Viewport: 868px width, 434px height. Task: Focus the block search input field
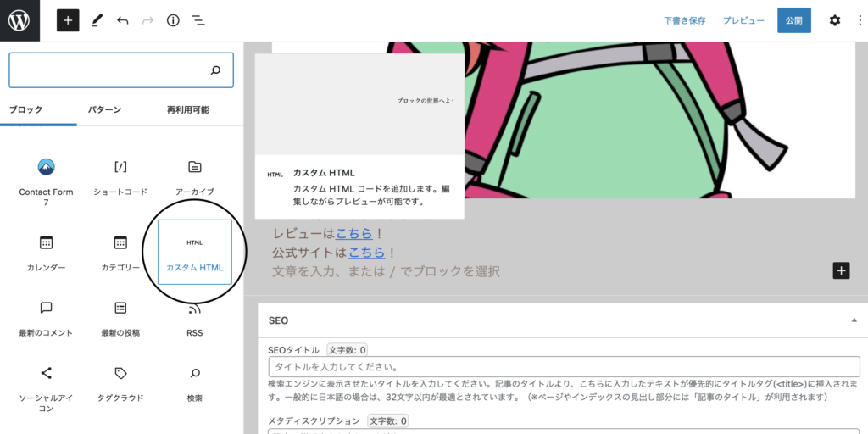[x=120, y=70]
